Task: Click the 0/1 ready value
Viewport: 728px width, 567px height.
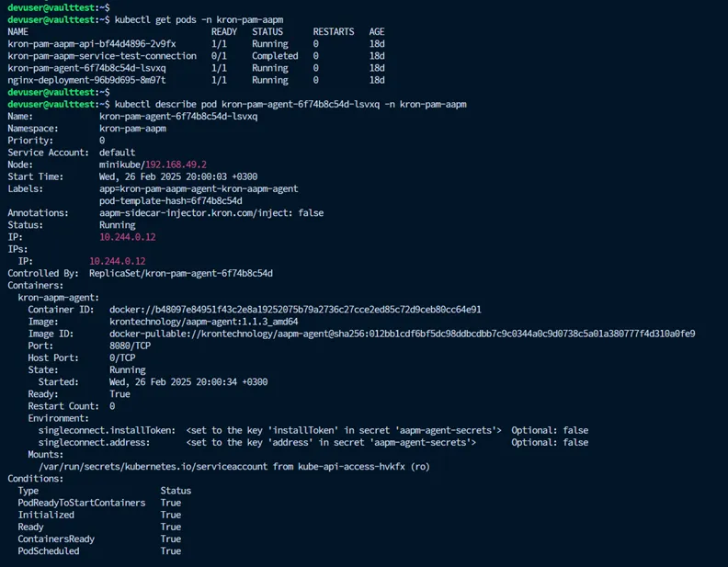Action: click(219, 56)
